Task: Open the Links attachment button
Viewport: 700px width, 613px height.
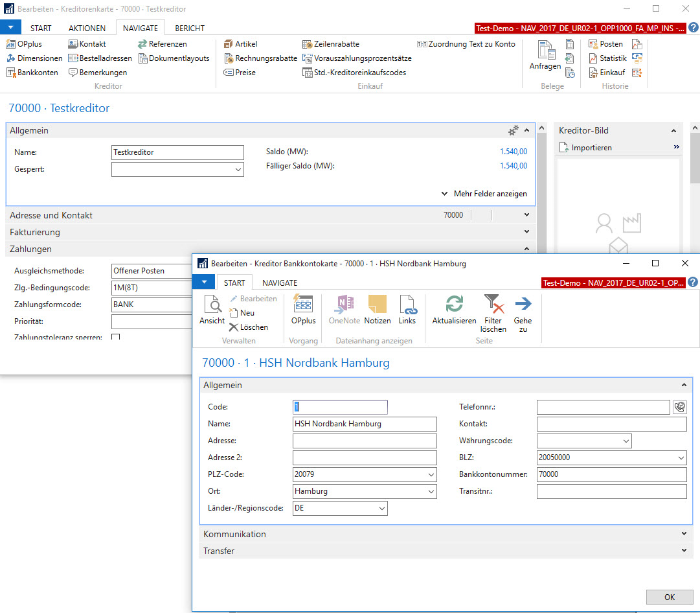Action: point(407,310)
